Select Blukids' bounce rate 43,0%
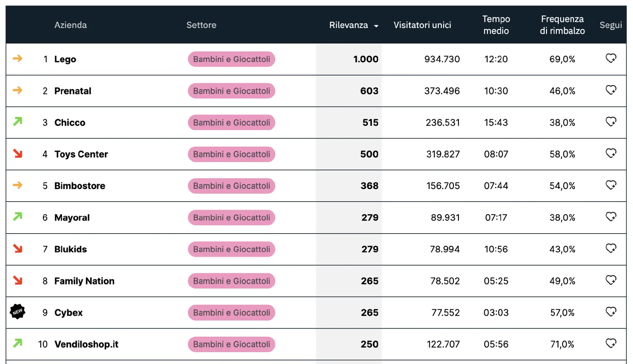Viewport: 633px width, 364px height. tap(562, 249)
